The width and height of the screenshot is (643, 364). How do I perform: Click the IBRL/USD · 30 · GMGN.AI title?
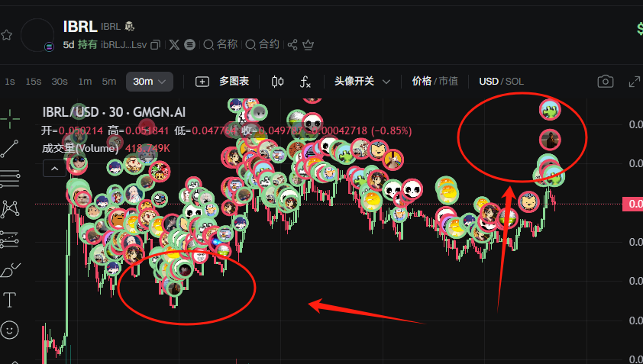click(x=114, y=112)
